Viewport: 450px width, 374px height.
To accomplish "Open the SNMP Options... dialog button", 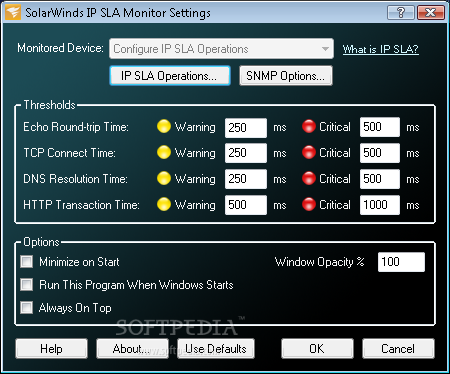I will (286, 76).
